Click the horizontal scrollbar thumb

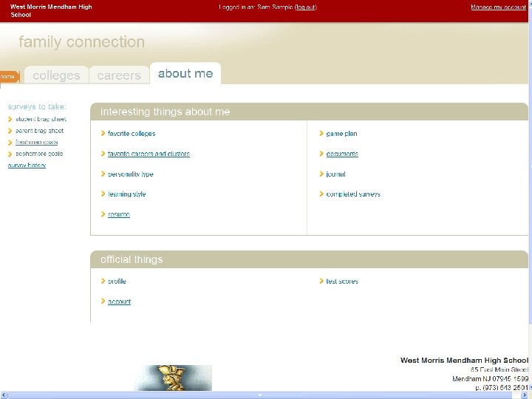pyautogui.click(x=260, y=395)
